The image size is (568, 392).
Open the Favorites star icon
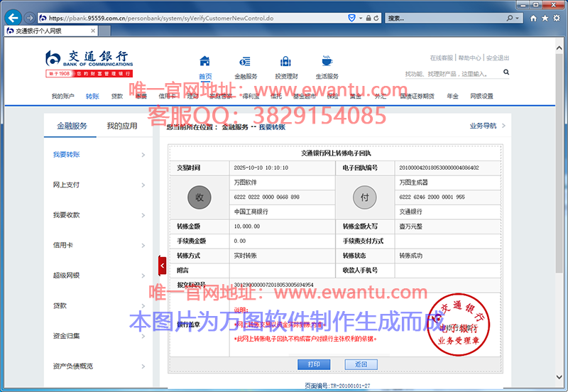point(545,18)
